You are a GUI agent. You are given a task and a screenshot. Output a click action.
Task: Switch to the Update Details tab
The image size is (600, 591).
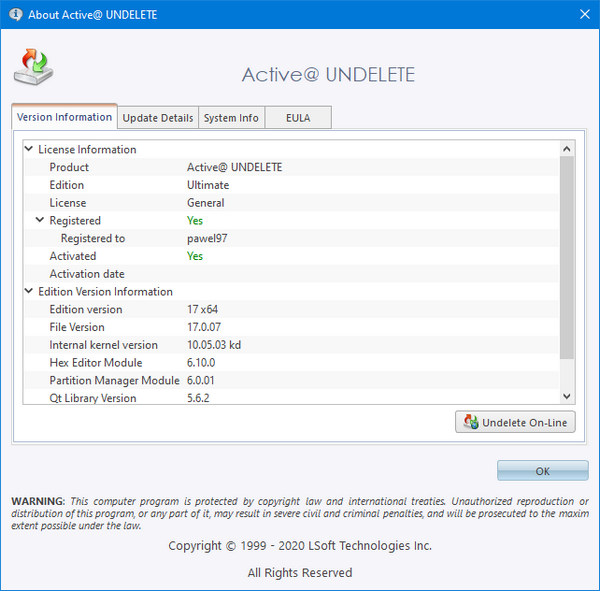tap(157, 118)
